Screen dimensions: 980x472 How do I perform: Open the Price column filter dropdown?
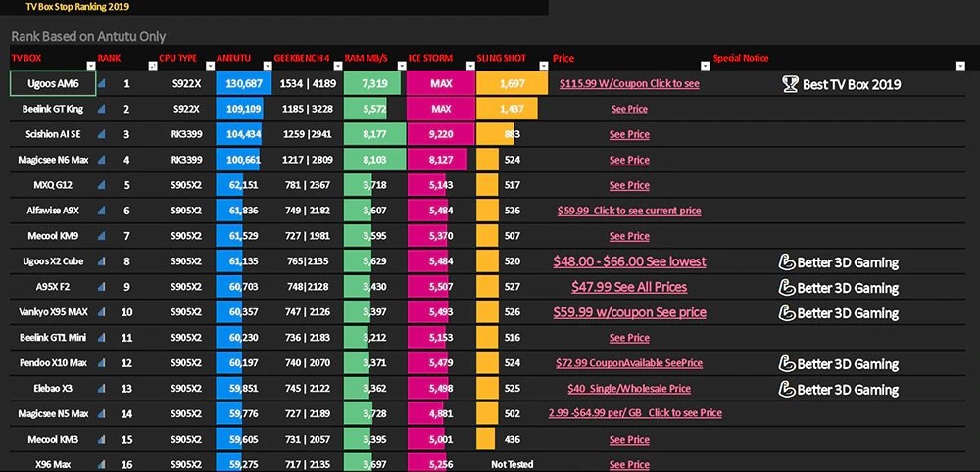[x=705, y=66]
